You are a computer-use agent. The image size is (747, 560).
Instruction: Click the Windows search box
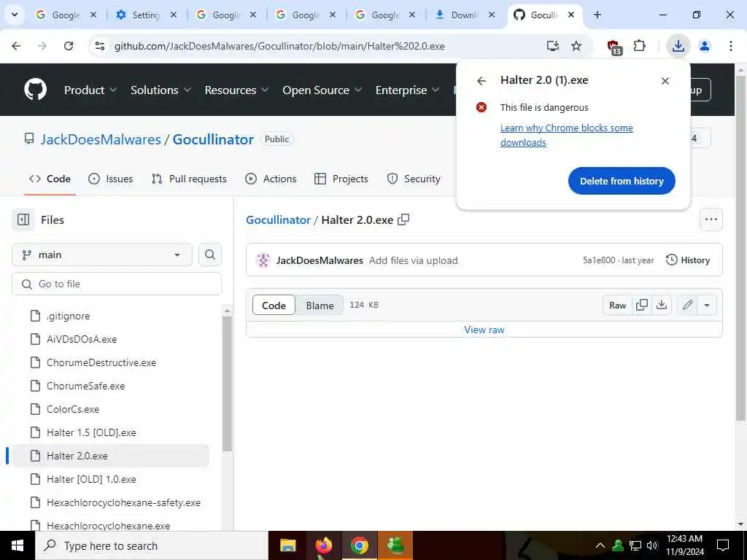click(152, 545)
